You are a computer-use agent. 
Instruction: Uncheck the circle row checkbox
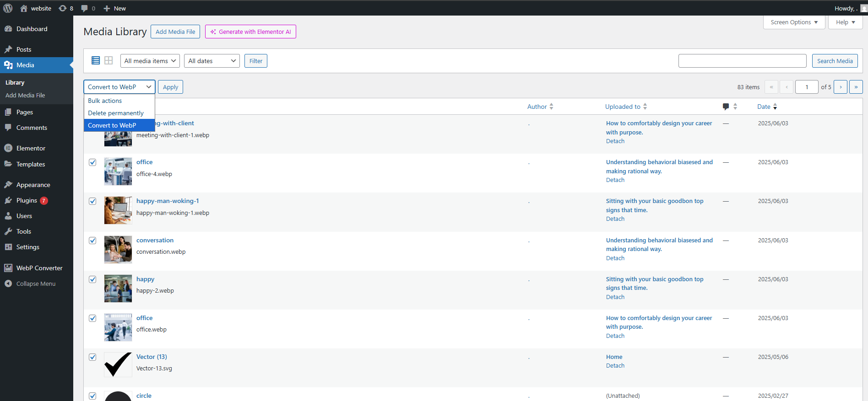coord(92,396)
